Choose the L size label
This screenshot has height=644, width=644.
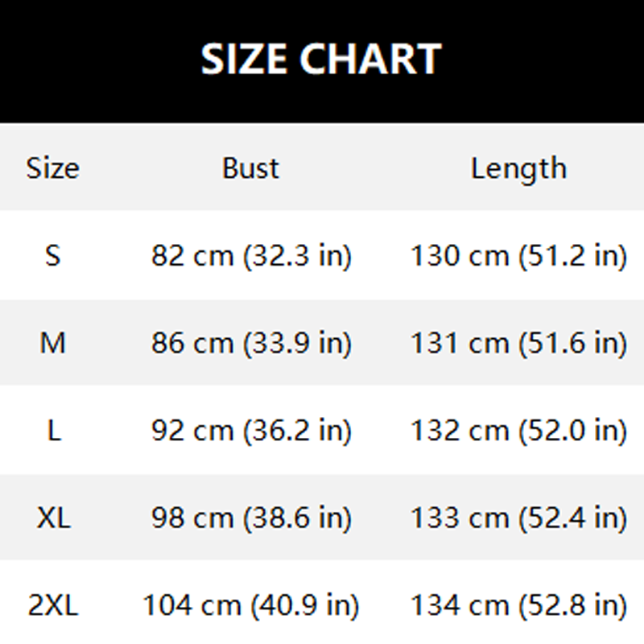point(53,431)
